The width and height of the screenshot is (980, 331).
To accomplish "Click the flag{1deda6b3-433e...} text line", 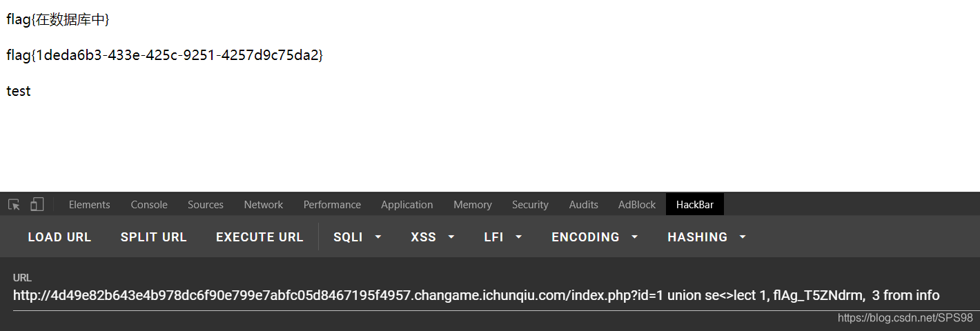I will click(x=164, y=55).
